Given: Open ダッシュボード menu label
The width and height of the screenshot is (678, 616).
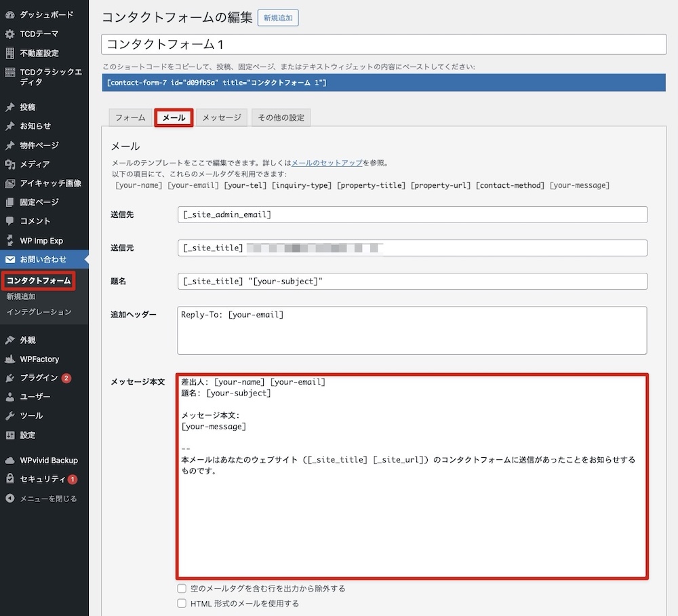Looking at the screenshot, I should 47,15.
